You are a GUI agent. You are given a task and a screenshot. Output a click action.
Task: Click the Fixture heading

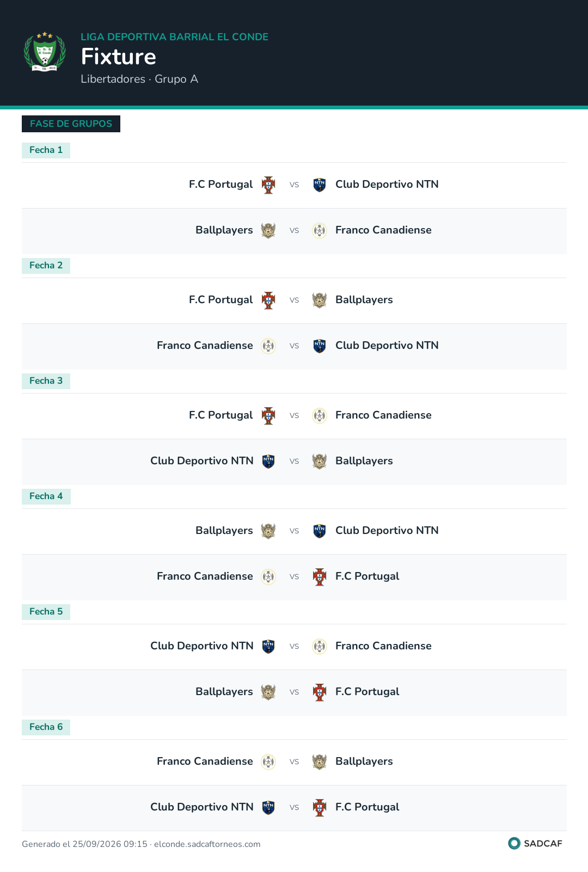[119, 57]
